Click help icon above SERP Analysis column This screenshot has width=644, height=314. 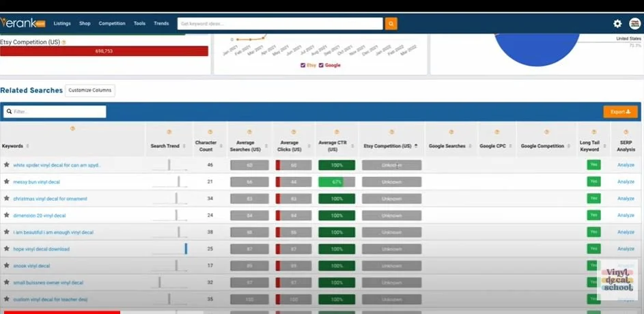tap(626, 132)
